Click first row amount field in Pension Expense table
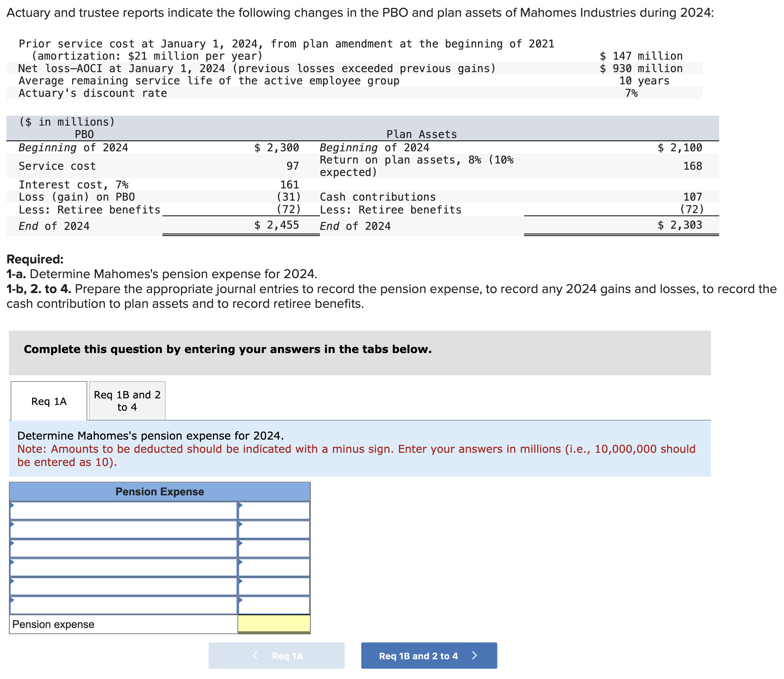 point(274,510)
